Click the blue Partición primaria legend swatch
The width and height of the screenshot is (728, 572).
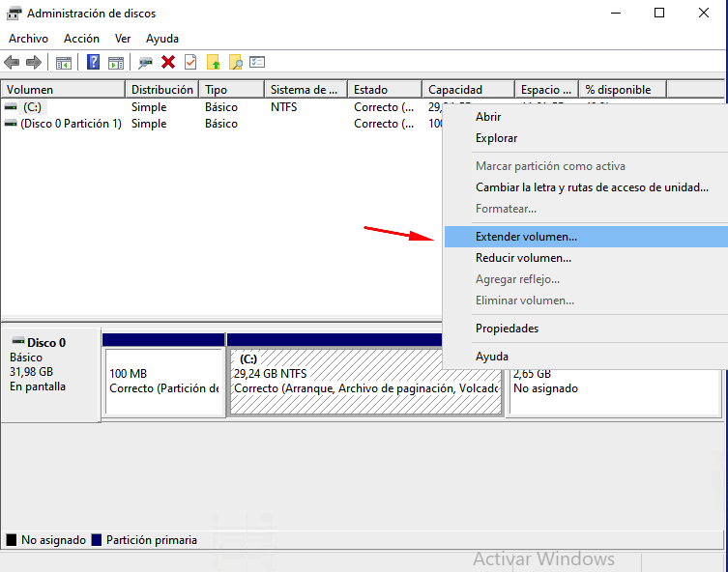point(97,540)
